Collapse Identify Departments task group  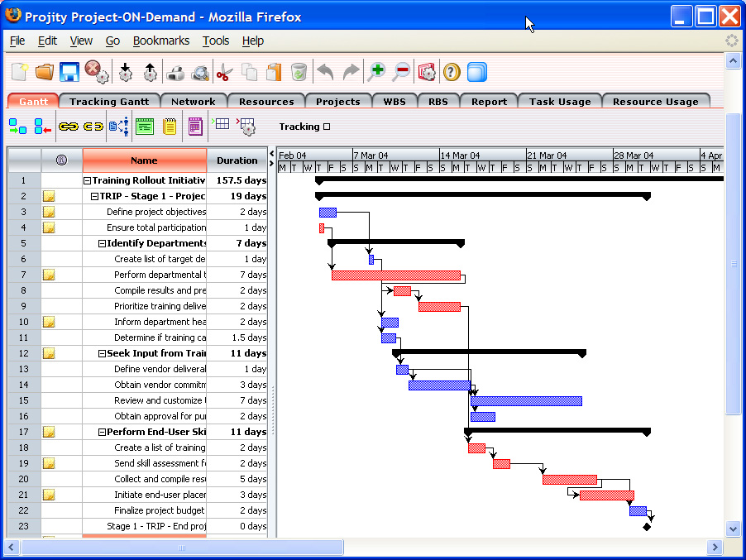(102, 243)
